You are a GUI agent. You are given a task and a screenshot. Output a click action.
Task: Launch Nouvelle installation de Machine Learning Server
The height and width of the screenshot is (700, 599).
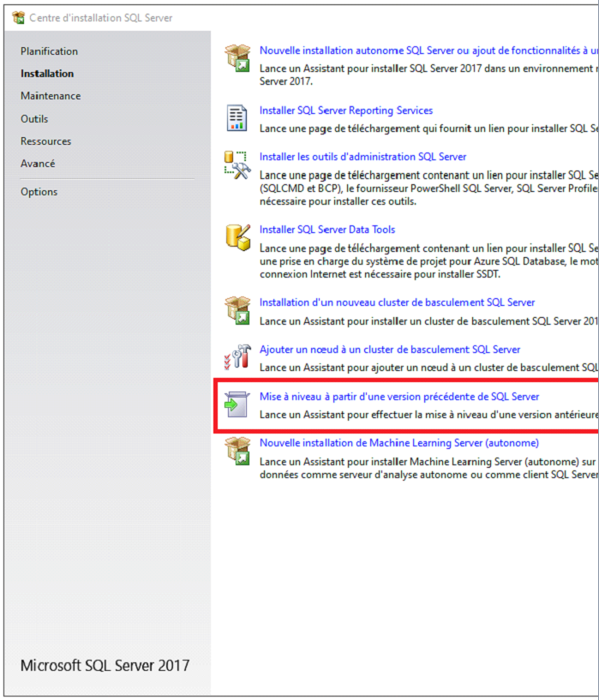[x=399, y=443]
